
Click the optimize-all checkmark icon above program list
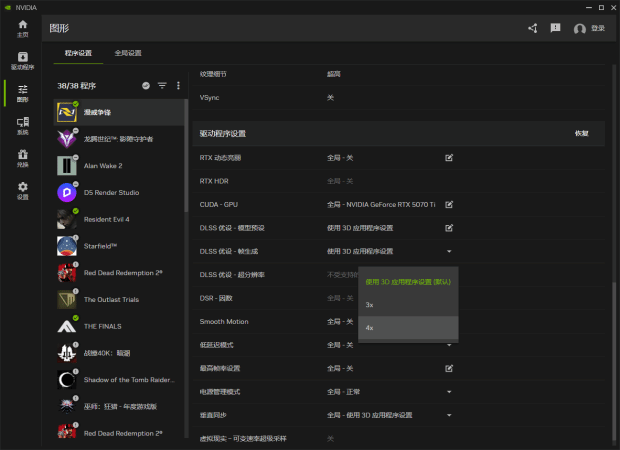coord(146,85)
